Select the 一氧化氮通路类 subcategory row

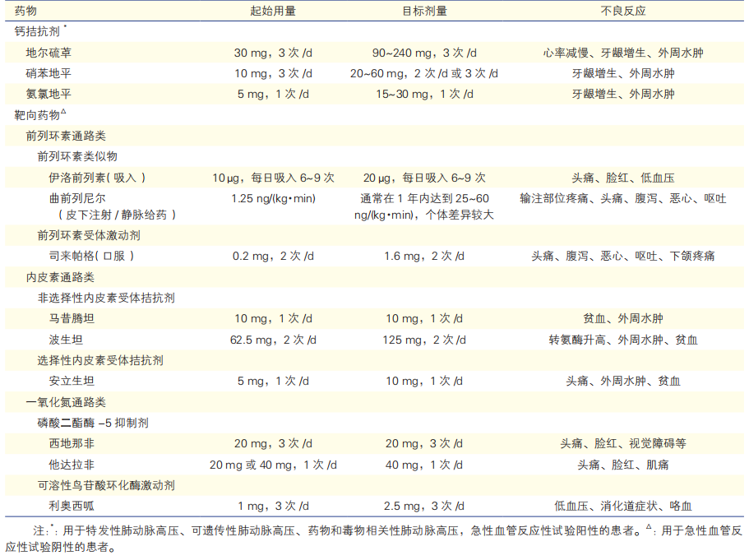[66, 402]
